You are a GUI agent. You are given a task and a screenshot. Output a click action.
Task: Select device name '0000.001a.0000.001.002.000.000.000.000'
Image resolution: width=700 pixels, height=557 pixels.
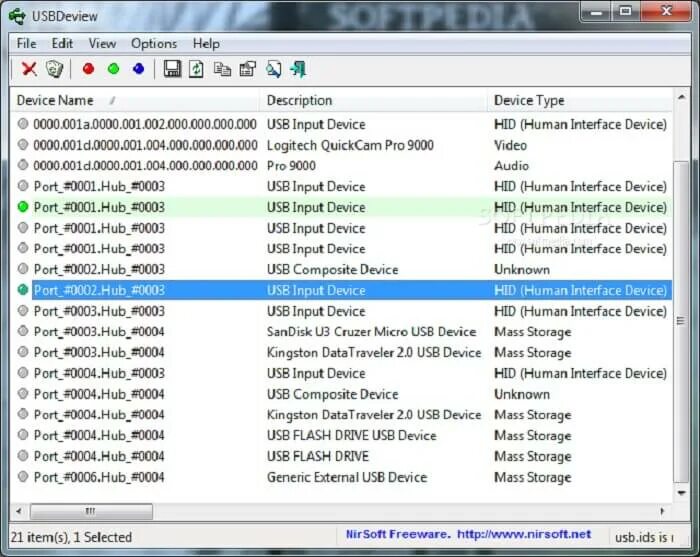(x=145, y=124)
